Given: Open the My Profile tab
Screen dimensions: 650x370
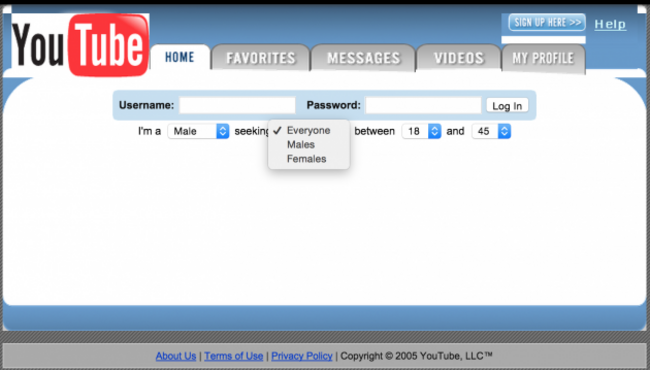Looking at the screenshot, I should 543,58.
